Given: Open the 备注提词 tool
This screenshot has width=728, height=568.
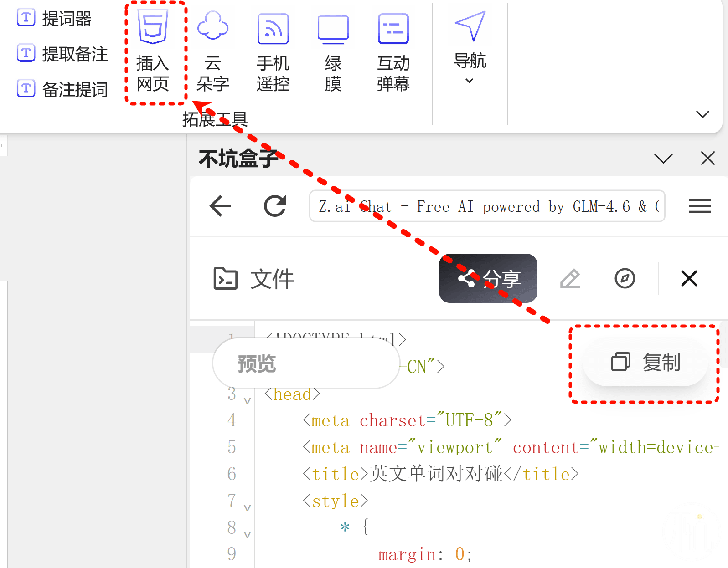Looking at the screenshot, I should pyautogui.click(x=62, y=89).
